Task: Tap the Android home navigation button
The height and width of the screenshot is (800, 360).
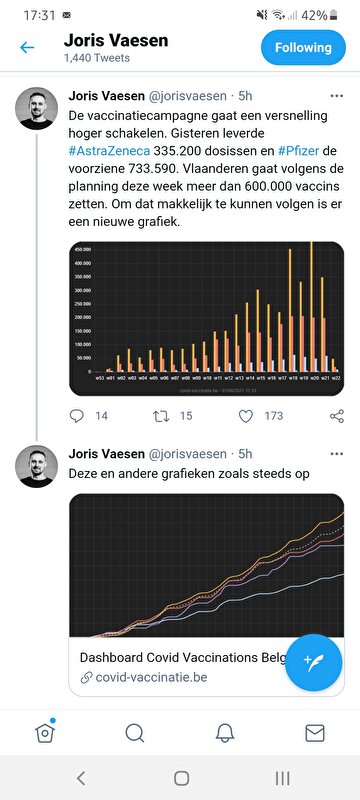Action: (182, 778)
